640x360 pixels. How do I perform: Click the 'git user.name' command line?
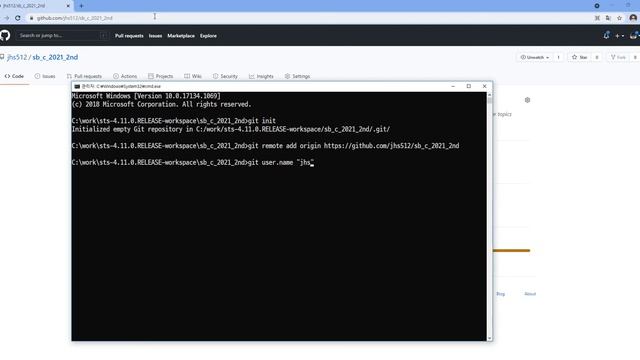coord(192,162)
